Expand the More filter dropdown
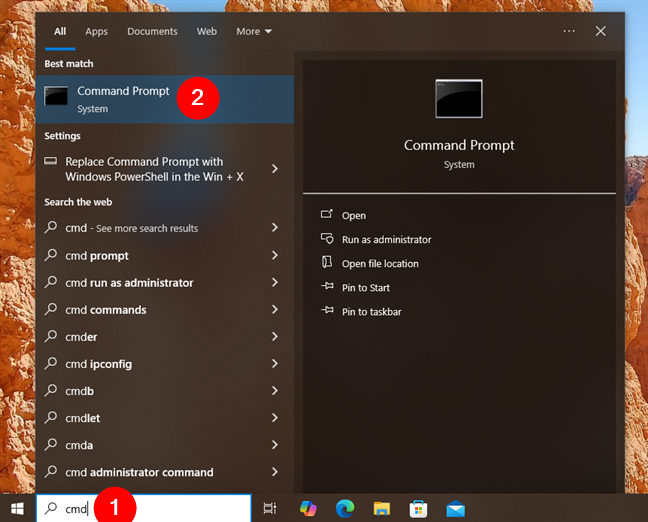The image size is (648, 522). [254, 31]
